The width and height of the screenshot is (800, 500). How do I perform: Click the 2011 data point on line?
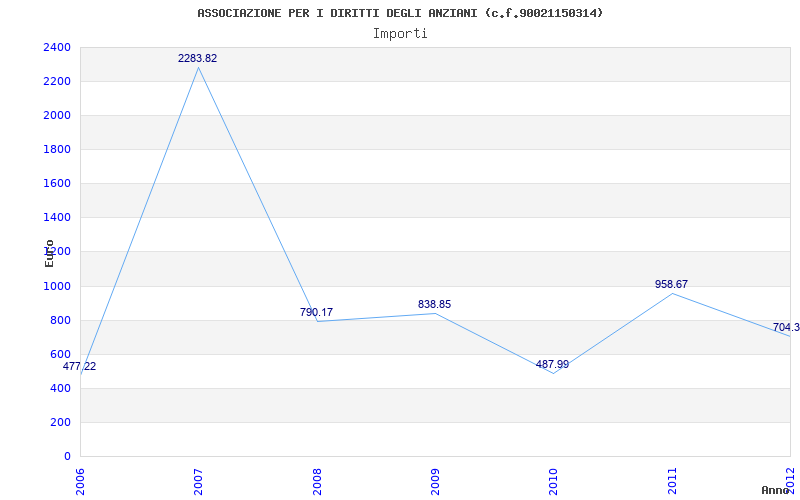(672, 293)
